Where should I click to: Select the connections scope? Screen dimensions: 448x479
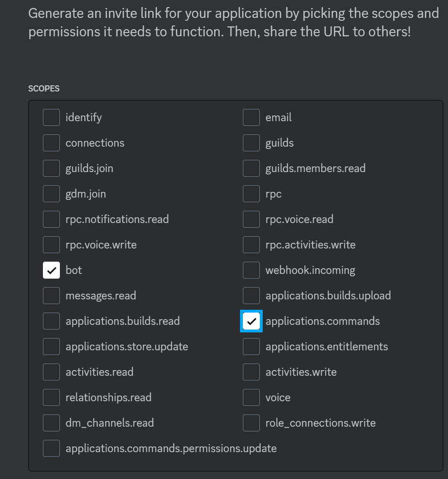(x=51, y=143)
